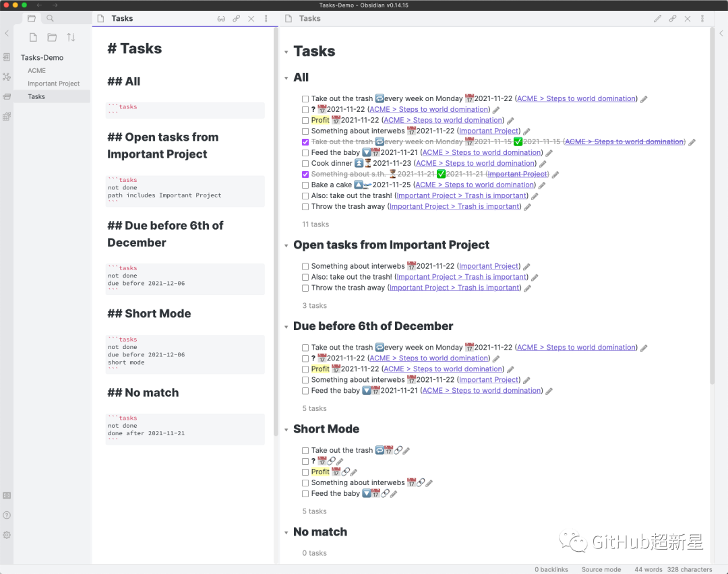The image size is (728, 574).
Task: Click the link pane icon in the right Tasks pane
Action: click(x=673, y=19)
